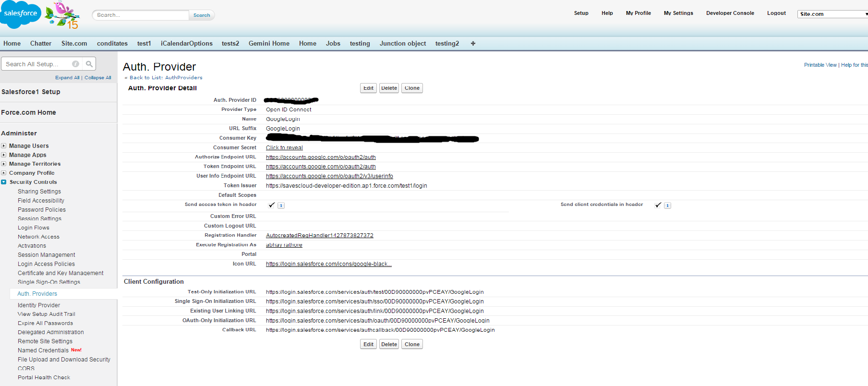Open My Profile in the header

(x=638, y=13)
